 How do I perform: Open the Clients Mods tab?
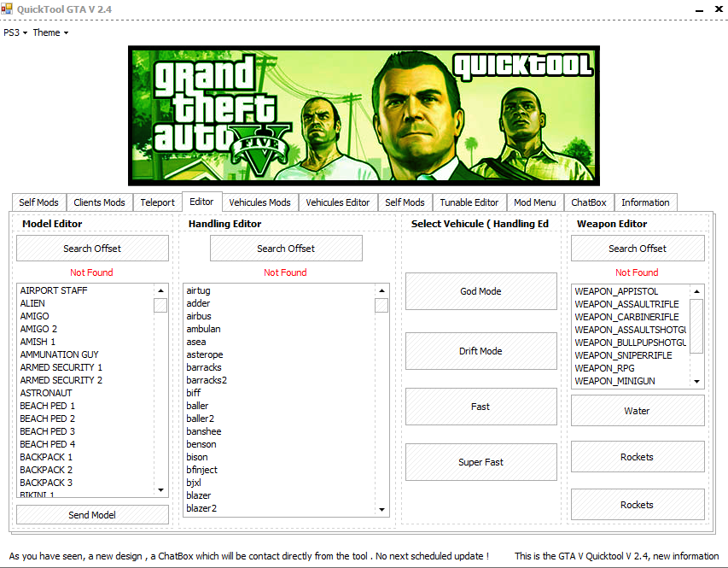coord(99,202)
